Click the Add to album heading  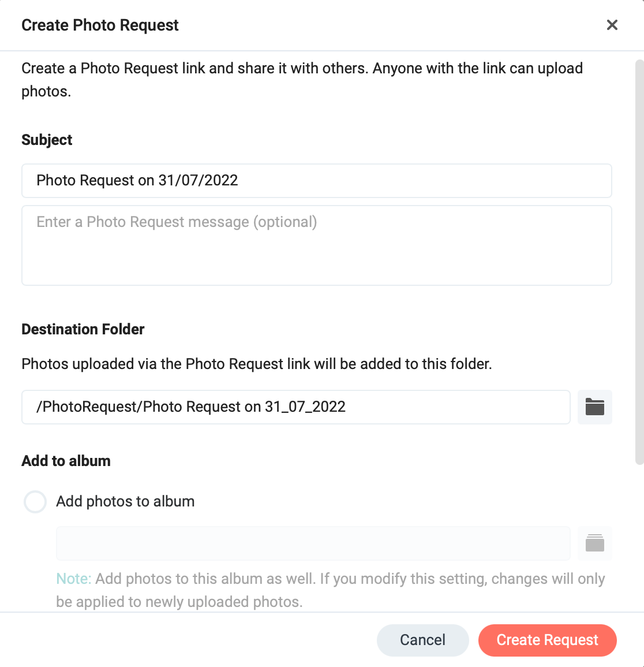click(66, 461)
